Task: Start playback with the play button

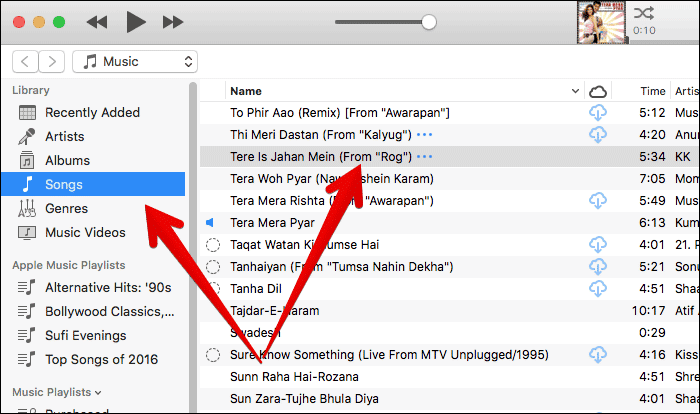Action: point(136,22)
